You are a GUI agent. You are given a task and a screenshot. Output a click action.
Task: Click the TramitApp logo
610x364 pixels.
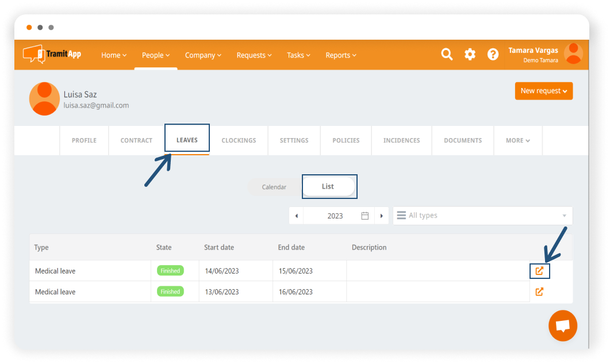click(x=52, y=54)
